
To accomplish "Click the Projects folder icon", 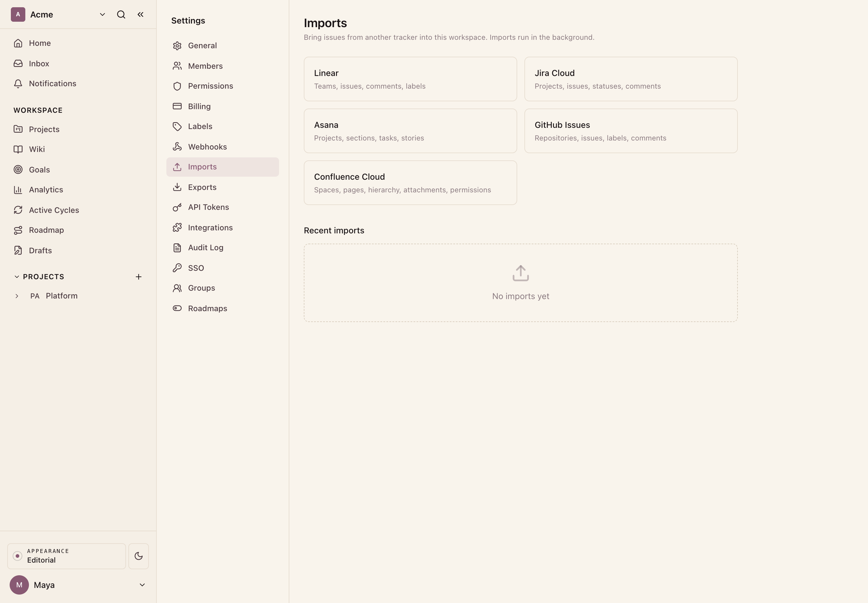I will 18,129.
